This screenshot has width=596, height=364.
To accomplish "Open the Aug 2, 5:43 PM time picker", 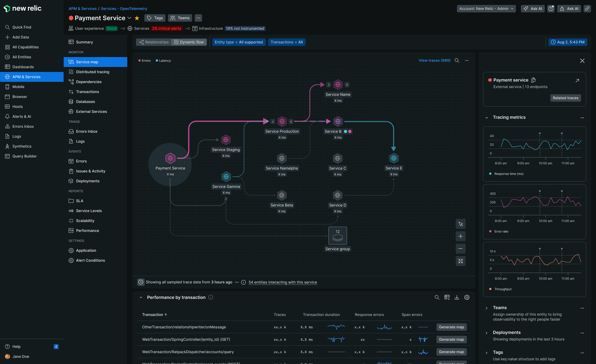I will (x=568, y=42).
